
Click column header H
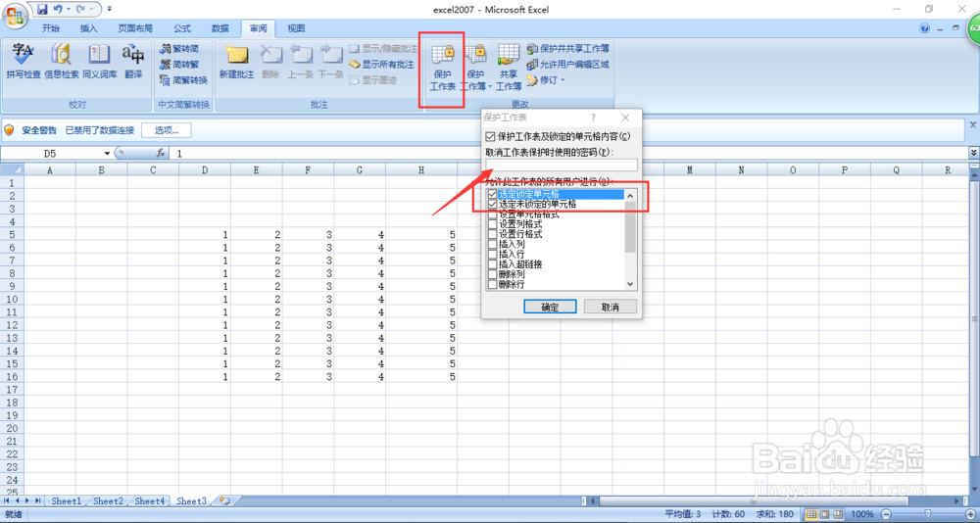click(421, 170)
